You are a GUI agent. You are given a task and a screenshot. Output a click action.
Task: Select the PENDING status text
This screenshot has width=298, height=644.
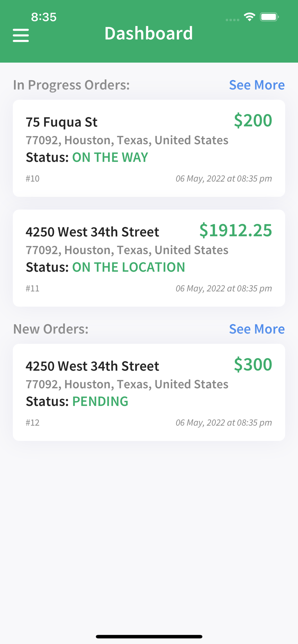pyautogui.click(x=100, y=402)
